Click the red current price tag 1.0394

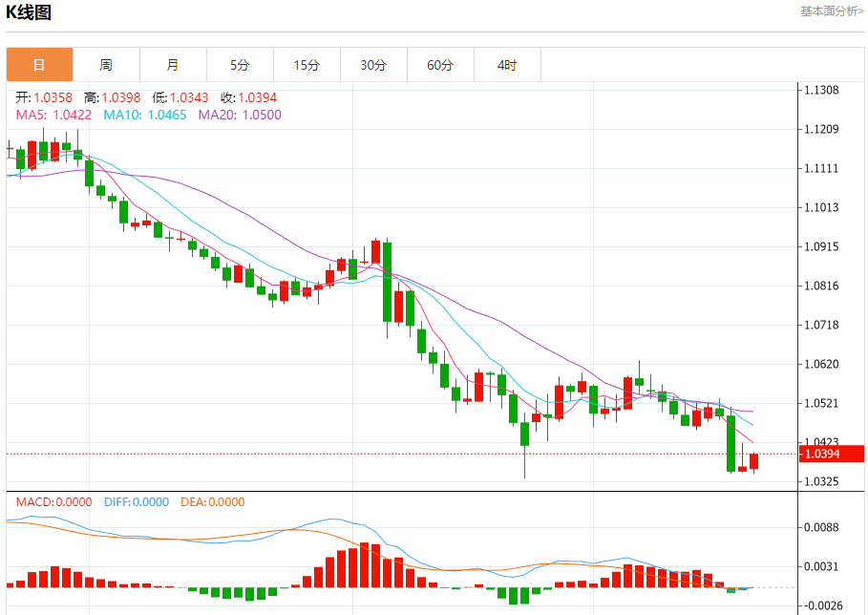(832, 454)
